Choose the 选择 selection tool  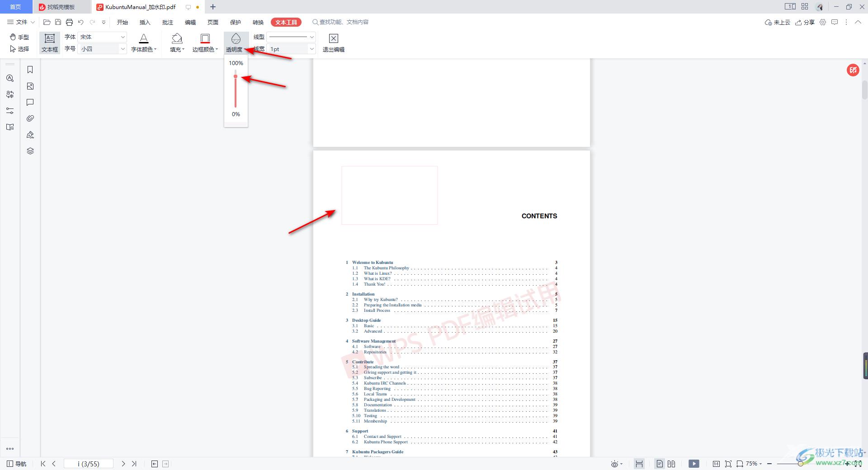(x=19, y=49)
